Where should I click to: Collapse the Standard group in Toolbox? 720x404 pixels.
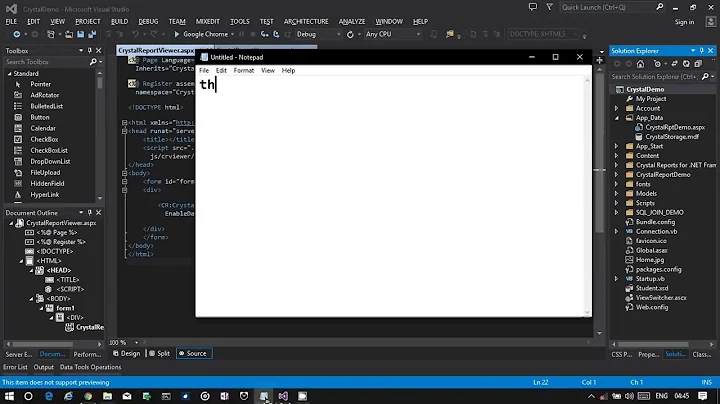(x=9, y=73)
